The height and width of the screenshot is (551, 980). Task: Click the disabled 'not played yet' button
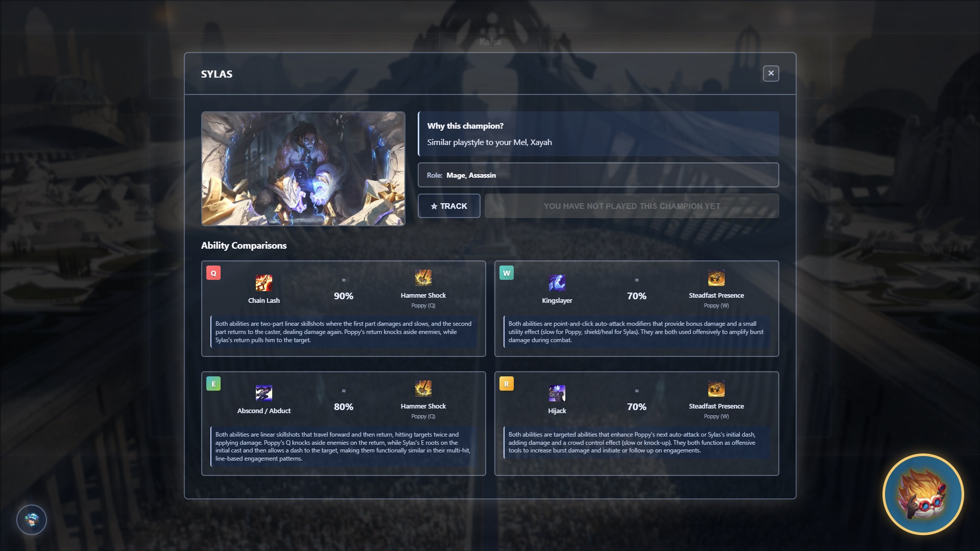(632, 206)
